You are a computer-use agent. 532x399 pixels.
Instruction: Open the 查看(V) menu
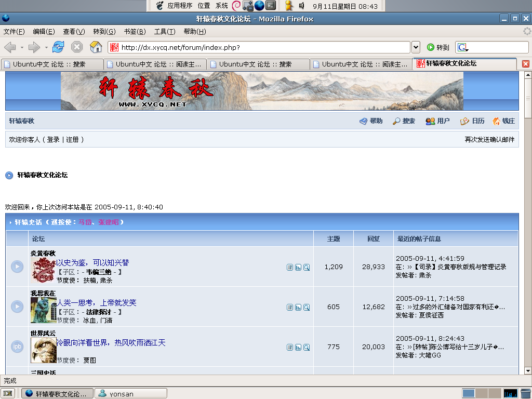[x=74, y=32]
